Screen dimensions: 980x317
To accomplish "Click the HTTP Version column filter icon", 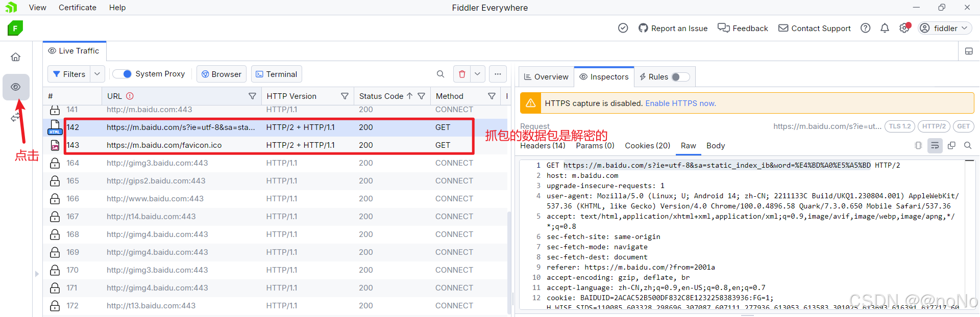I will (345, 96).
